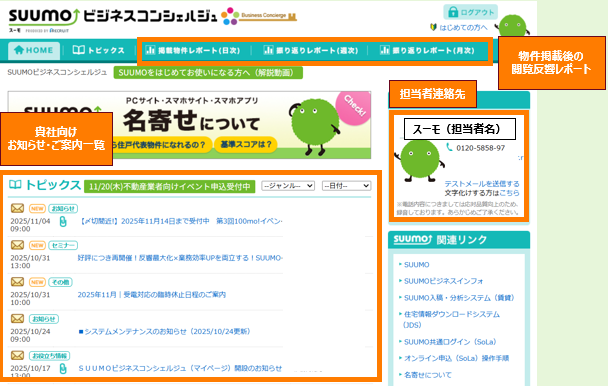Image resolution: width=608 pixels, height=386 pixels.
Task: Click the 11/20(木) event application banner
Action: [x=169, y=187]
